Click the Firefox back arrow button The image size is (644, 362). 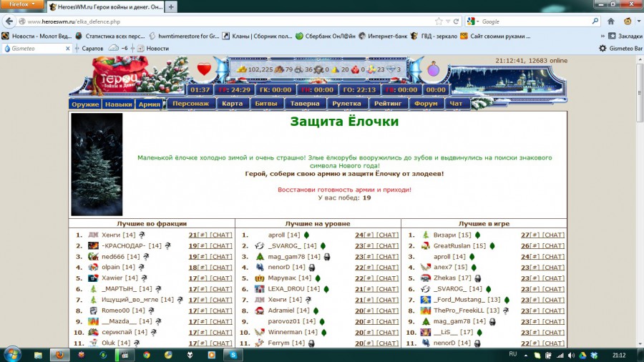pyautogui.click(x=9, y=21)
